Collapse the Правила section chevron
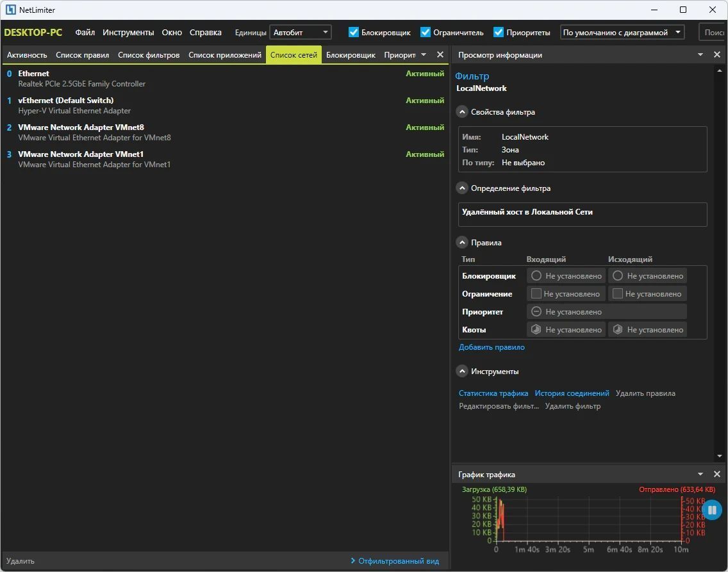Image resolution: width=728 pixels, height=572 pixels. click(462, 242)
